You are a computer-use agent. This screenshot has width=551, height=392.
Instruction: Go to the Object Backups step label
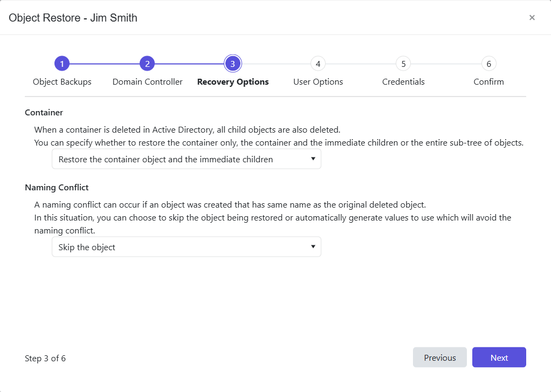[x=62, y=82]
